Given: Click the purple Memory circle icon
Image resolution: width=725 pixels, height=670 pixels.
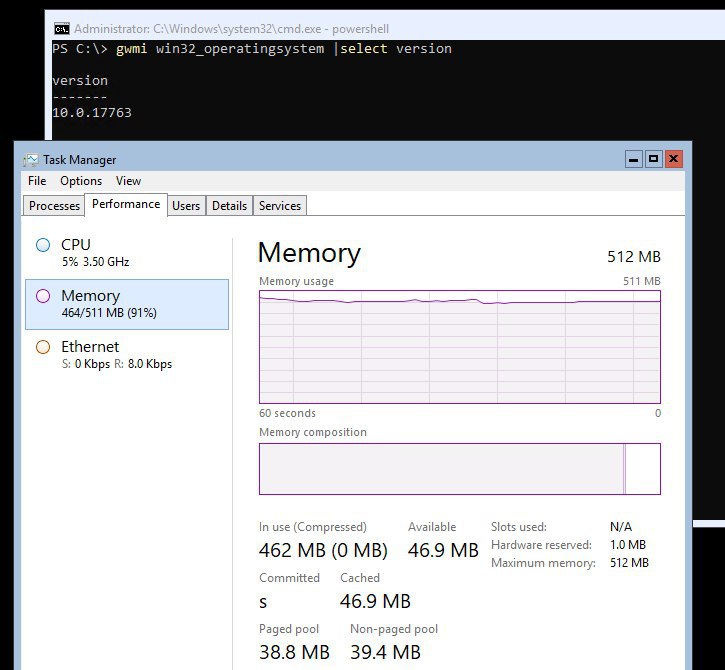Looking at the screenshot, I should pos(43,296).
